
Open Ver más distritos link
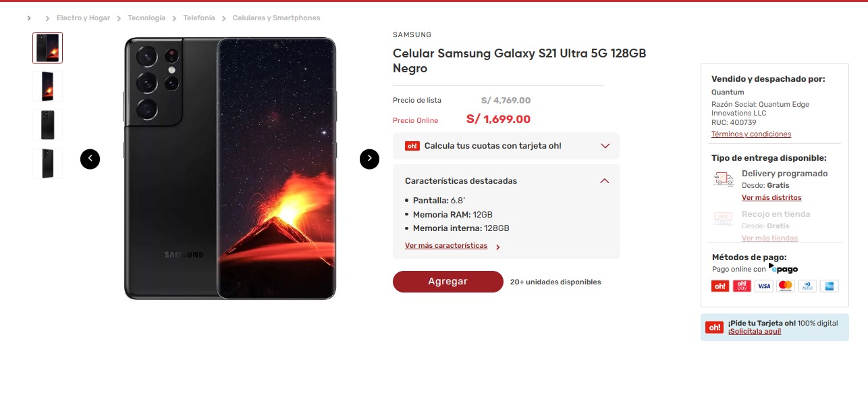[771, 198]
